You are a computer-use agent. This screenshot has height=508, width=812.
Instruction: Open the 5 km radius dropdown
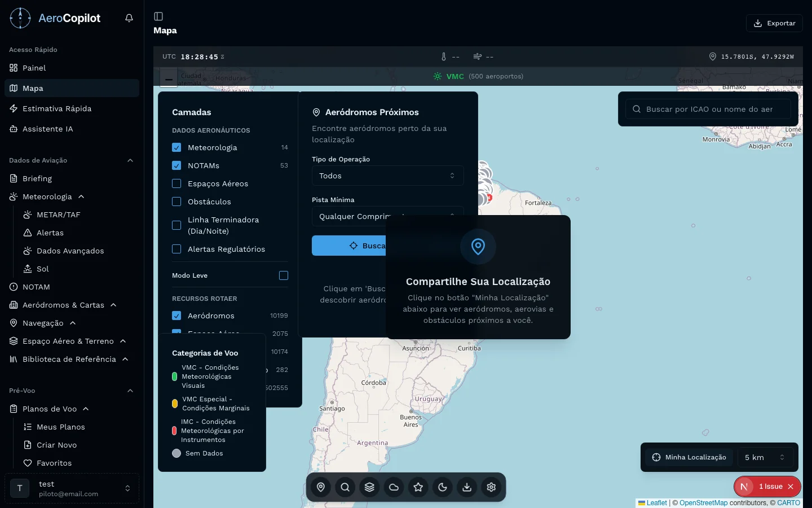pyautogui.click(x=764, y=457)
